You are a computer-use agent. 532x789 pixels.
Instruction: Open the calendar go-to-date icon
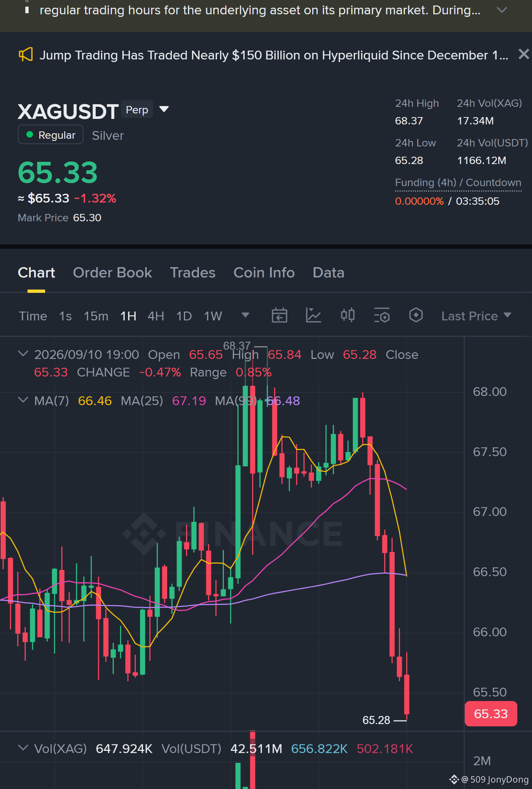[279, 315]
